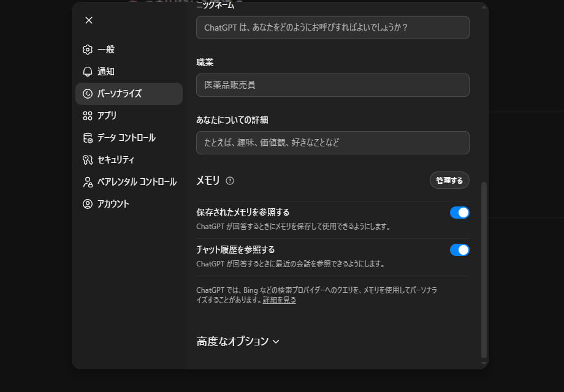Click the セキュリティ key icon

point(88,160)
